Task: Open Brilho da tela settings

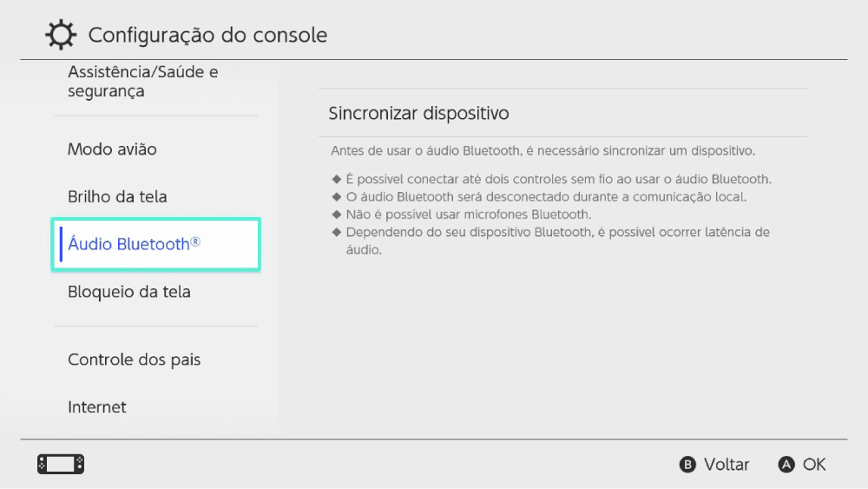Action: 117,197
